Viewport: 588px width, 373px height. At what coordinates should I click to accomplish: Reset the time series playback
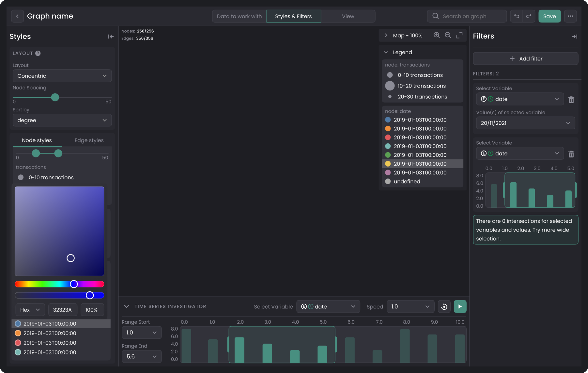pos(444,306)
